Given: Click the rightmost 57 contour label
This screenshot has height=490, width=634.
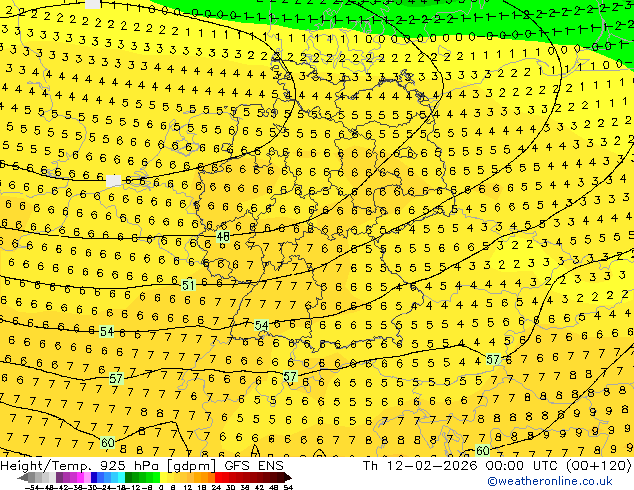Looking at the screenshot, I should (493, 359).
